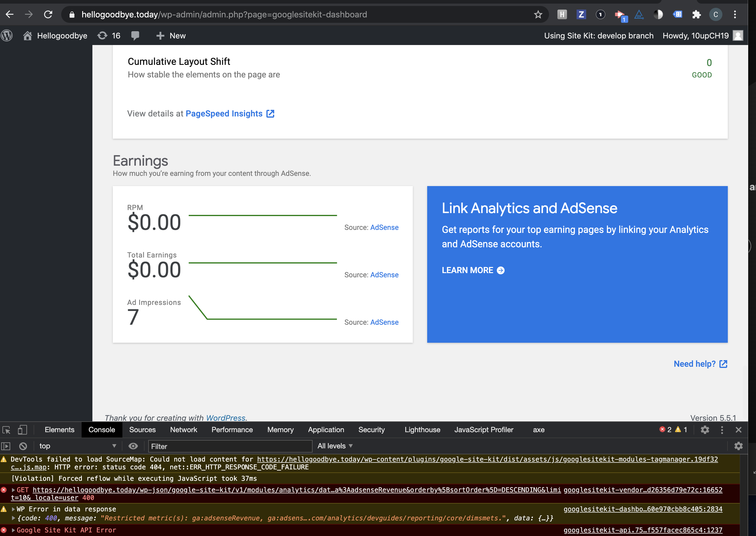Open the 'All levels' log level dropdown
The image size is (756, 536).
click(335, 446)
